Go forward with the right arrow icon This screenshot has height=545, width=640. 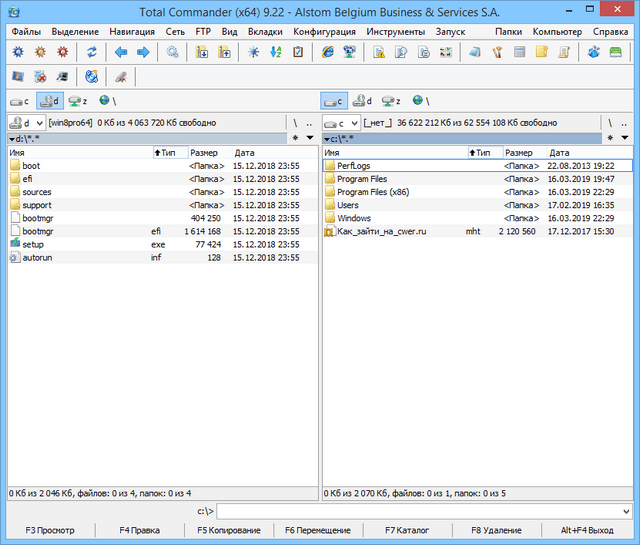[x=143, y=52]
